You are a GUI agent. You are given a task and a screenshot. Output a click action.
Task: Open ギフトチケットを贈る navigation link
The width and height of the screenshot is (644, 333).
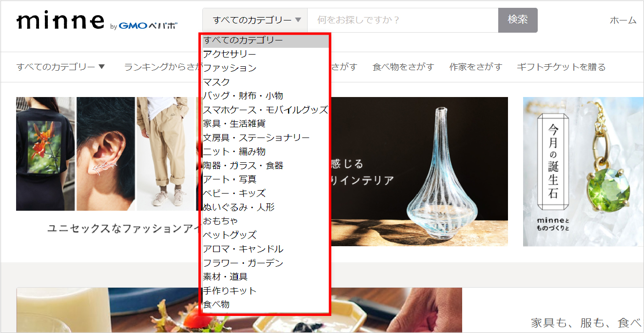561,67
